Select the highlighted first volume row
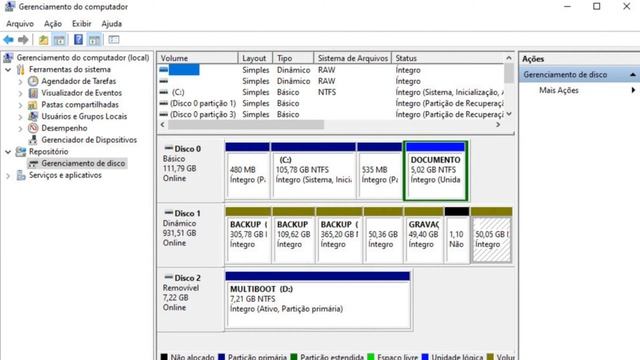This screenshot has width=640, height=360. [x=331, y=70]
